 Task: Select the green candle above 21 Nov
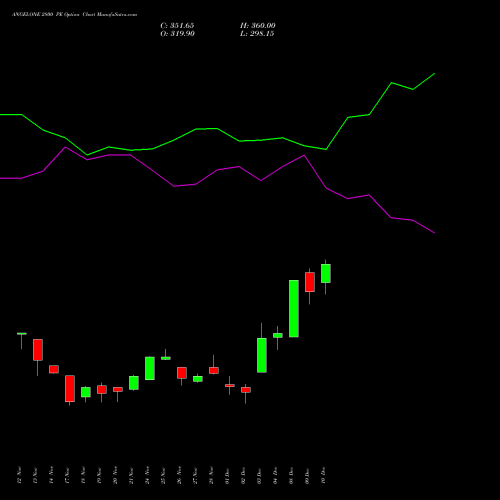pos(134,383)
